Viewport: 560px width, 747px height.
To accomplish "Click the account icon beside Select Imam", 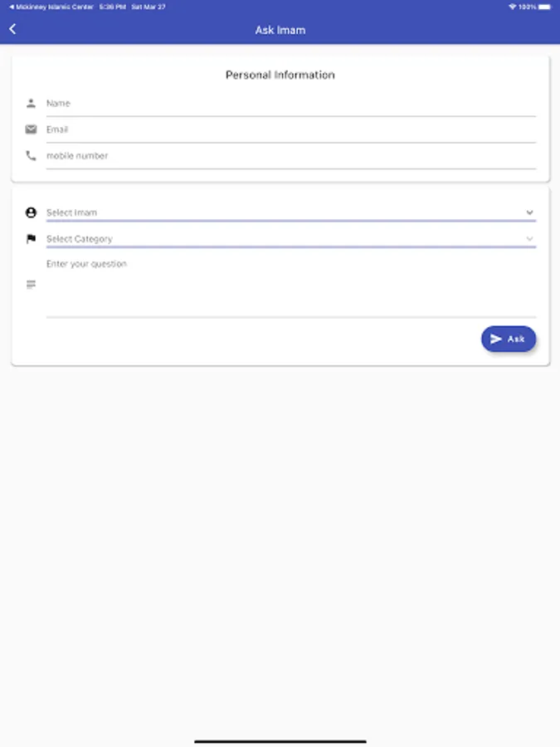I will tap(31, 212).
